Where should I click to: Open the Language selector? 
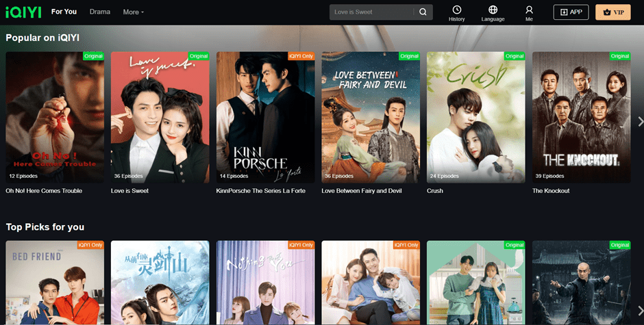tap(493, 14)
